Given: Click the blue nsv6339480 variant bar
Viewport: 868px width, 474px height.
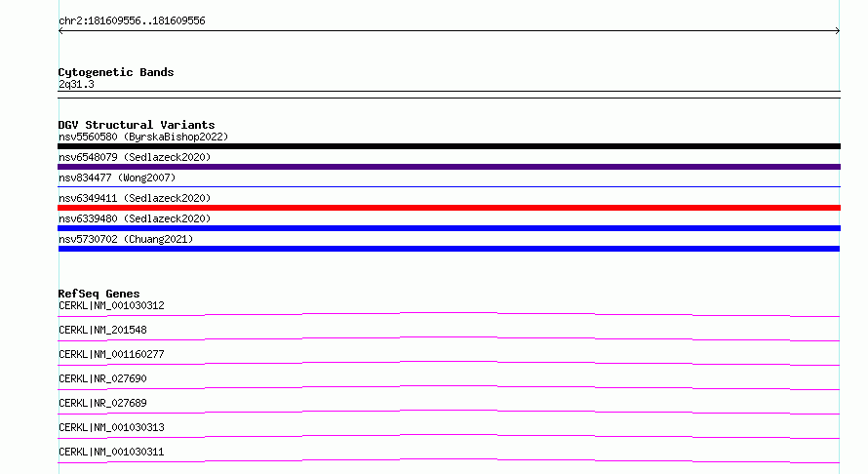Looking at the screenshot, I should 449,228.
